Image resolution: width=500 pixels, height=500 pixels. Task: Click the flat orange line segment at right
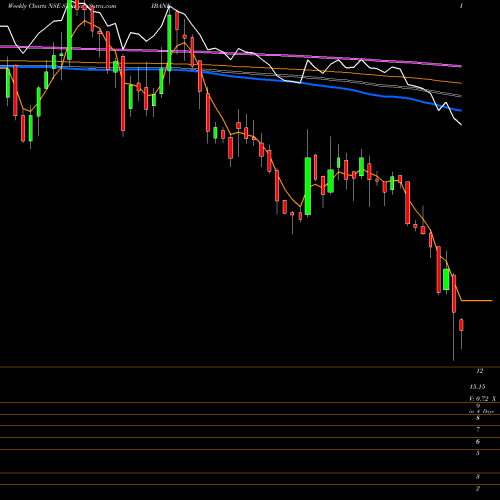477,301
